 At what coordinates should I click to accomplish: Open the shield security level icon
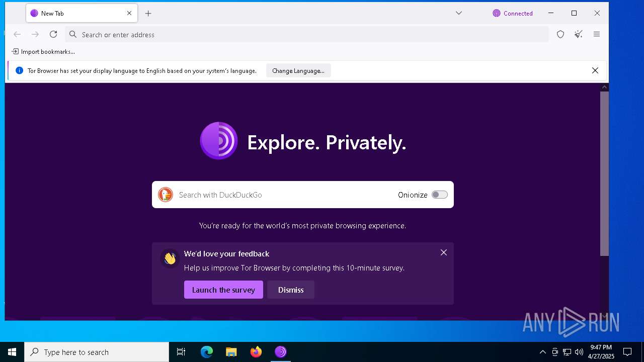tap(560, 34)
